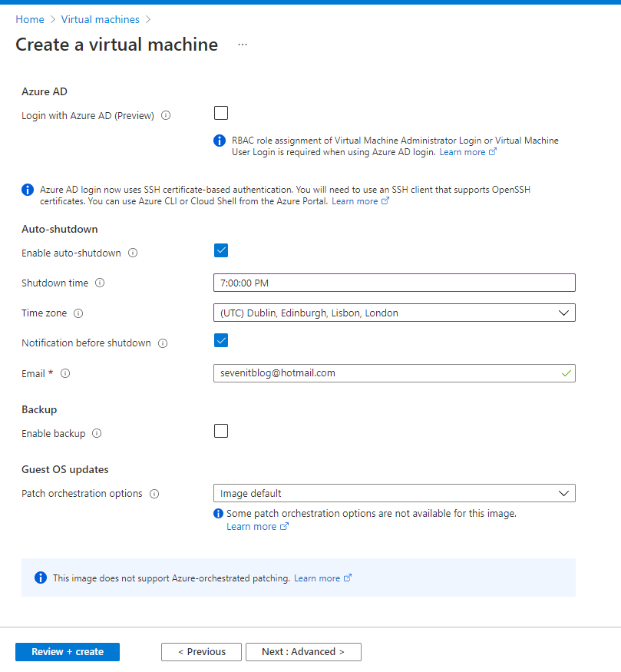Check the Login with Azure AD checkbox
Image resolution: width=621 pixels, height=672 pixels.
tap(221, 114)
